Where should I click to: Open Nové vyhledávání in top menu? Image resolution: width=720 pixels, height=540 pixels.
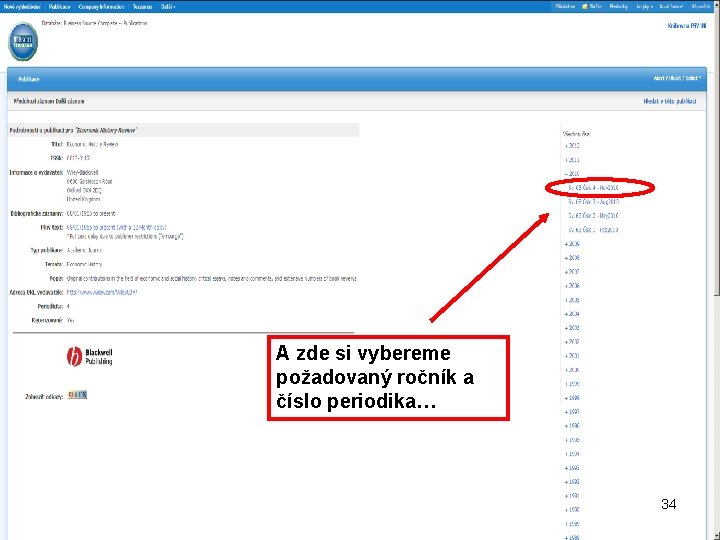[22, 6]
